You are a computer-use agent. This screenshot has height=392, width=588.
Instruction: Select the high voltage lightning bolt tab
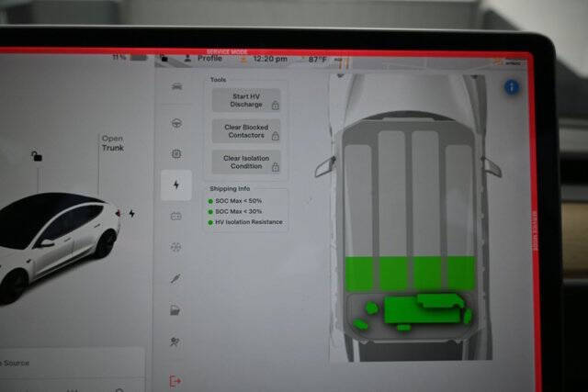coord(176,185)
